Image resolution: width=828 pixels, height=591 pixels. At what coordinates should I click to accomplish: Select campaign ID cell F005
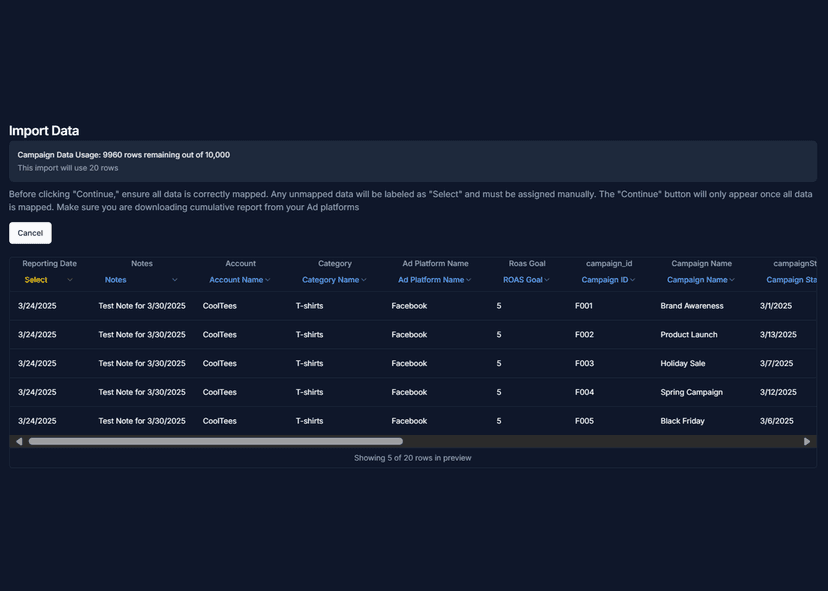pyautogui.click(x=584, y=421)
